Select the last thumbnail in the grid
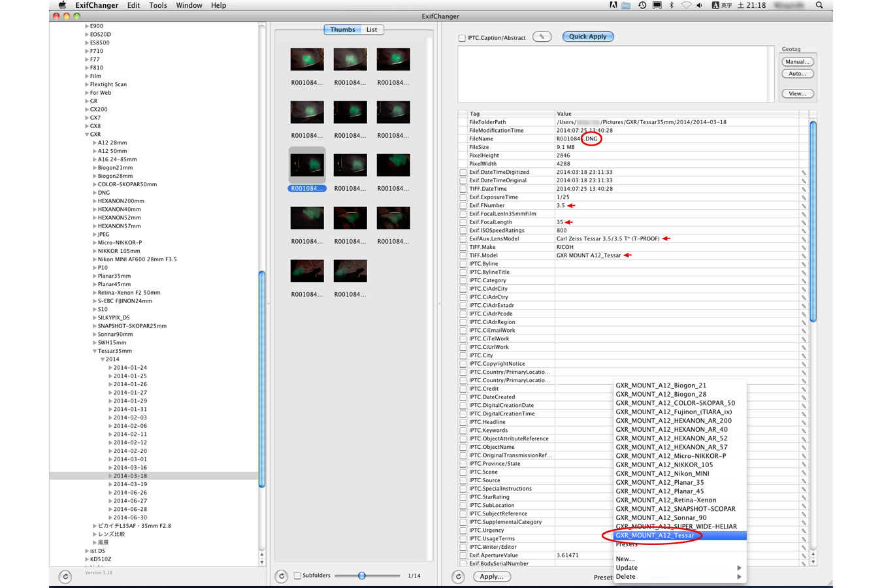Viewport: 882px width, 588px height. [x=350, y=270]
